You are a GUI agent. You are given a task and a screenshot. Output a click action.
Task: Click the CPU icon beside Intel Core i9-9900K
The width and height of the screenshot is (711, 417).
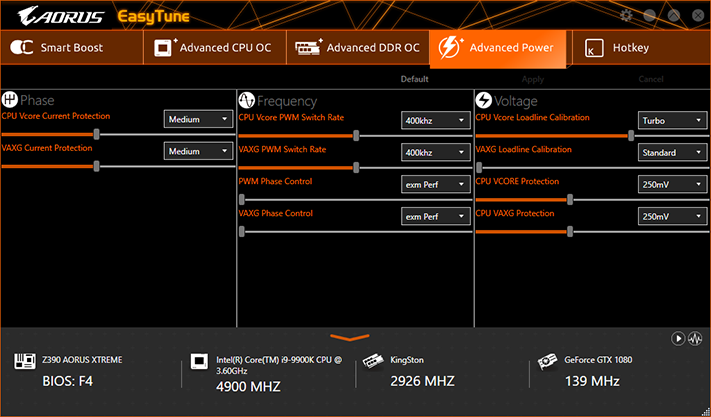pos(199,361)
